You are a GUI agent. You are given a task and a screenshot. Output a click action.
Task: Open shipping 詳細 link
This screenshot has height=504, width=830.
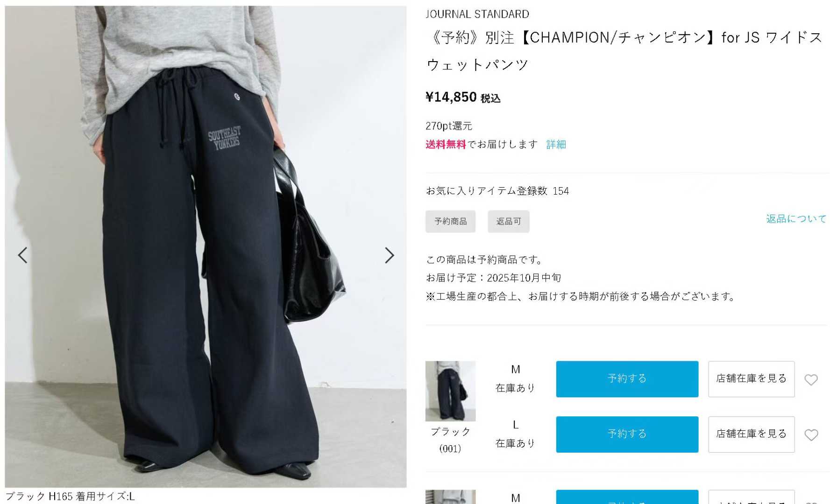[556, 145]
